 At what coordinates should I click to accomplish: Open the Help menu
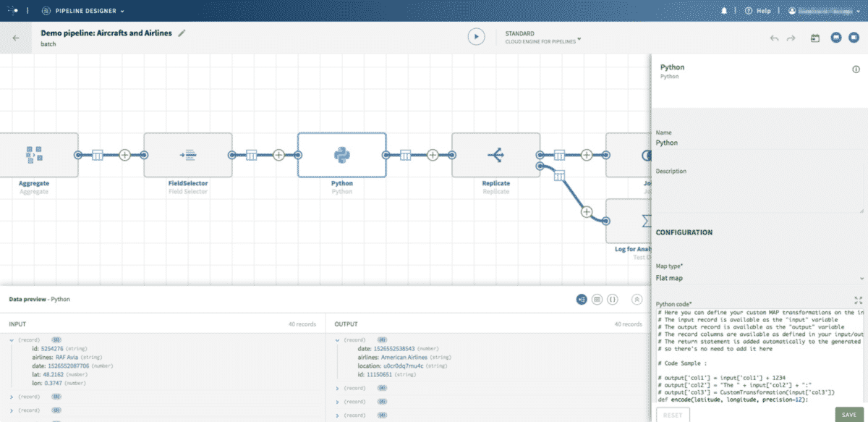[x=755, y=10]
